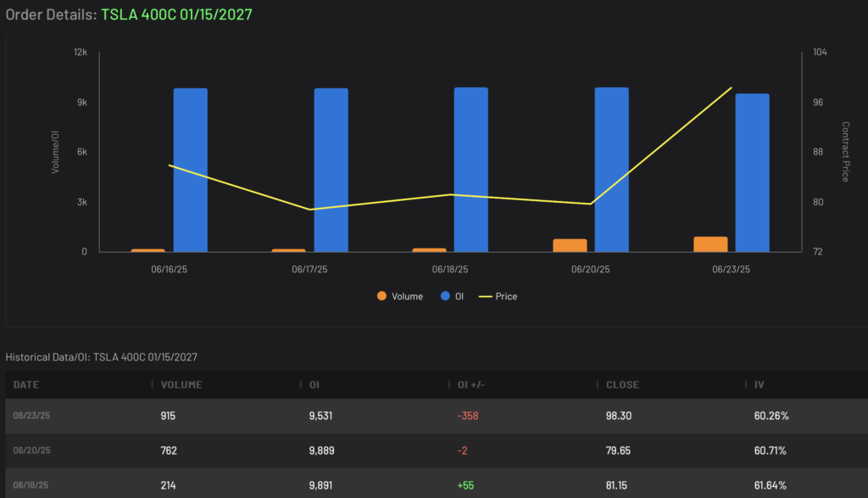The height and width of the screenshot is (498, 868).
Task: Click the orange Volume legend dot
Action: tap(381, 296)
